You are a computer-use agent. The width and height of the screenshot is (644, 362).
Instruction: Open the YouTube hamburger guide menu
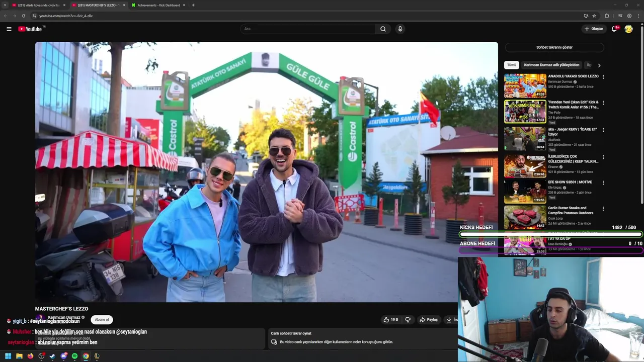click(9, 29)
